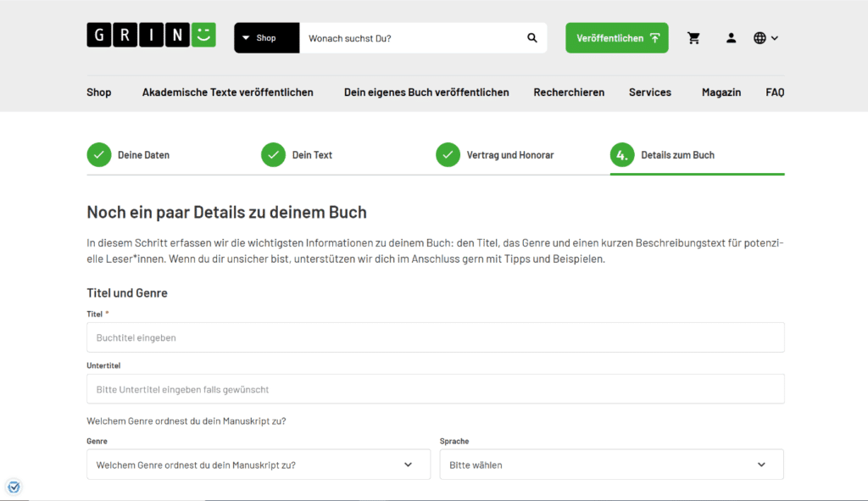Click the GRIN logo
Viewport: 868px width, 501px height.
[151, 36]
